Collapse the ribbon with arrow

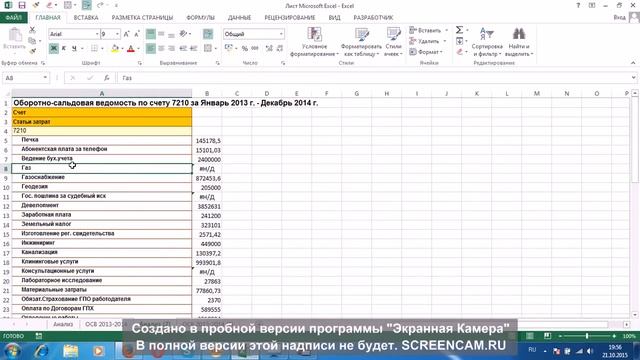pyautogui.click(x=633, y=63)
